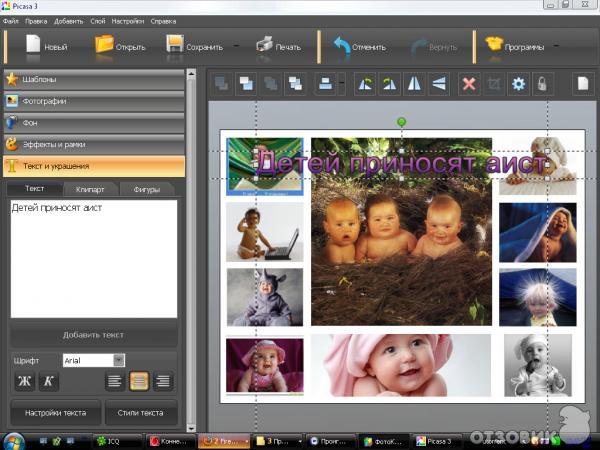
Task: Click the red X delete icon
Action: coord(470,84)
